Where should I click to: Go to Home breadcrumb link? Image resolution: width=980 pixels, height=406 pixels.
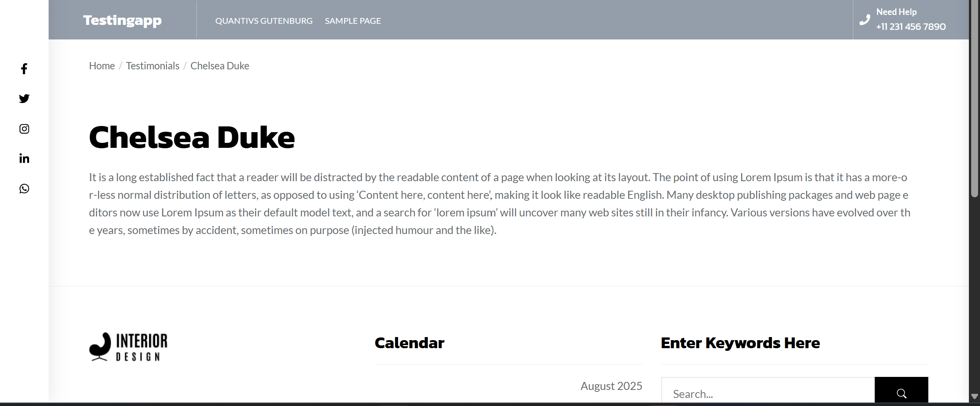click(x=102, y=66)
